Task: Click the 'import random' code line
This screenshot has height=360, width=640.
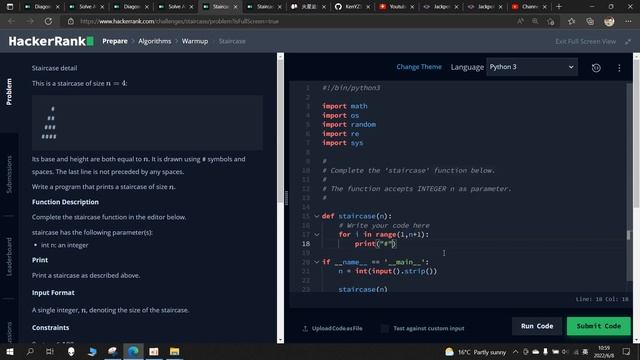Action: click(349, 124)
